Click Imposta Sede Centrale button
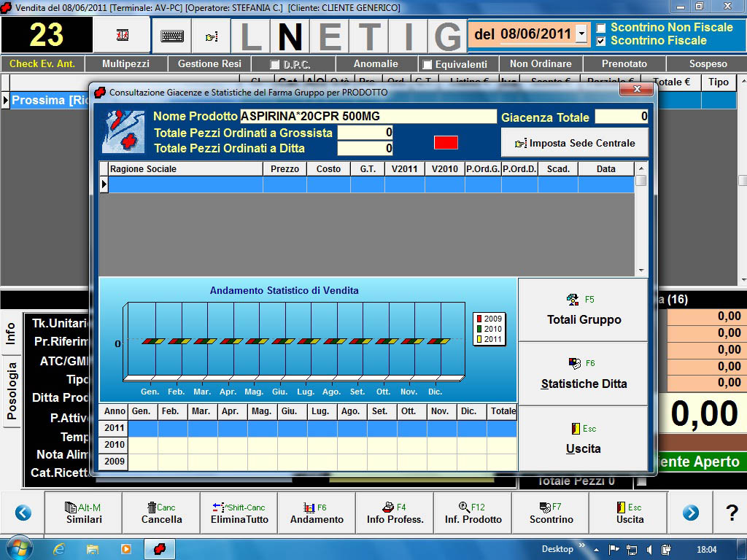 point(574,143)
